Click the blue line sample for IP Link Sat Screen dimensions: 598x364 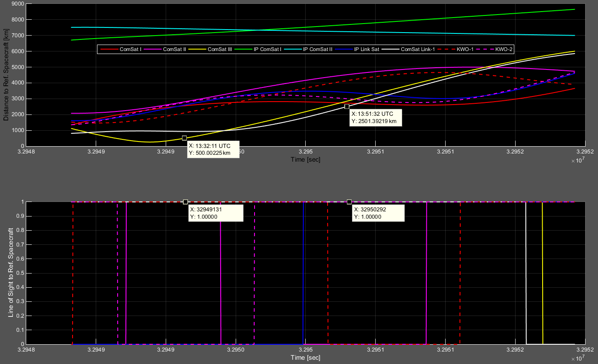coord(344,49)
